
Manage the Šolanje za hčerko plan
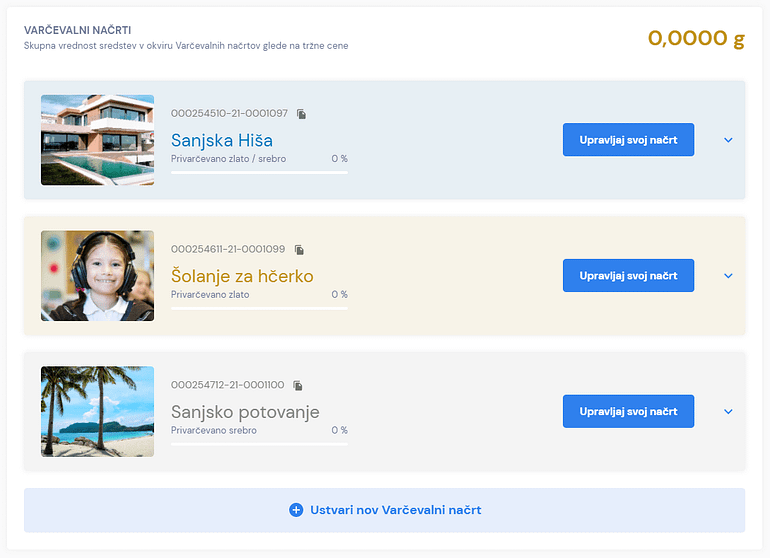tap(628, 276)
